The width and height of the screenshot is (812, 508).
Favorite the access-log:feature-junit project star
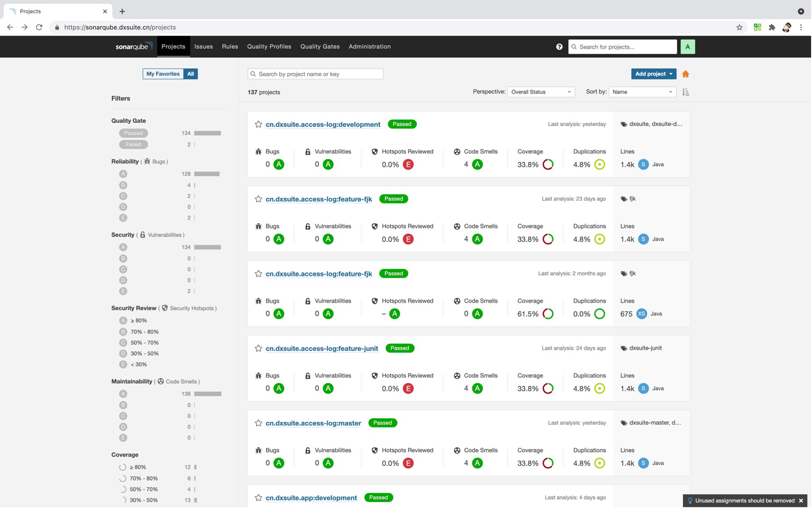coord(258,348)
